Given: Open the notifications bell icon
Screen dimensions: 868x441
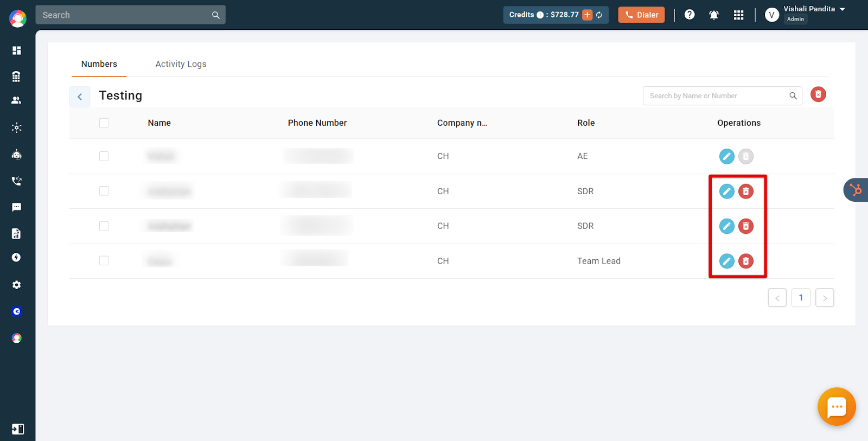Looking at the screenshot, I should 714,15.
